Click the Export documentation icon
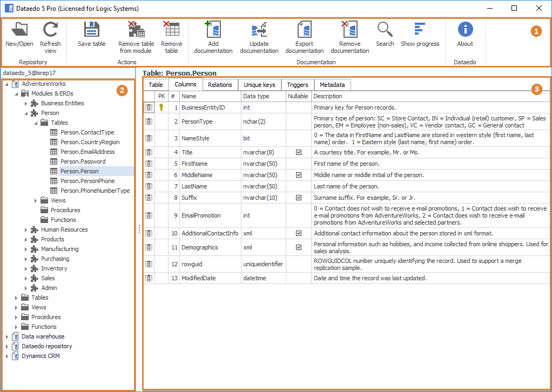Image resolution: width=552 pixels, height=392 pixels. (305, 30)
